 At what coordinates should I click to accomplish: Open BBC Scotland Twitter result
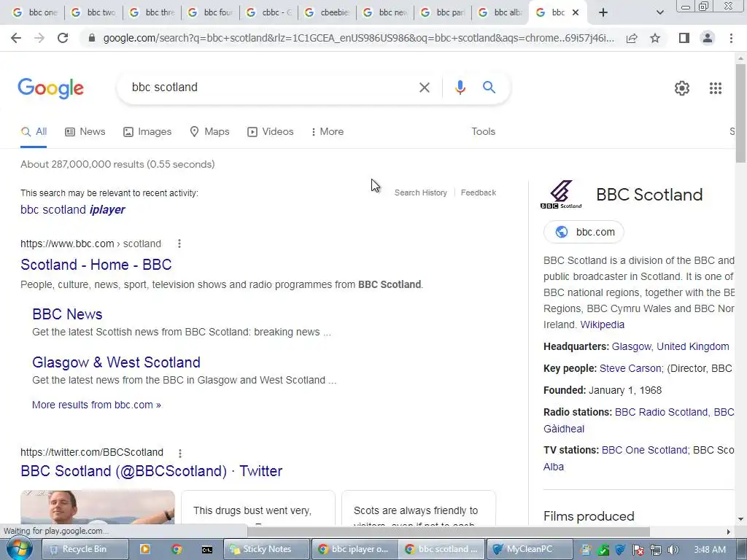tap(152, 471)
